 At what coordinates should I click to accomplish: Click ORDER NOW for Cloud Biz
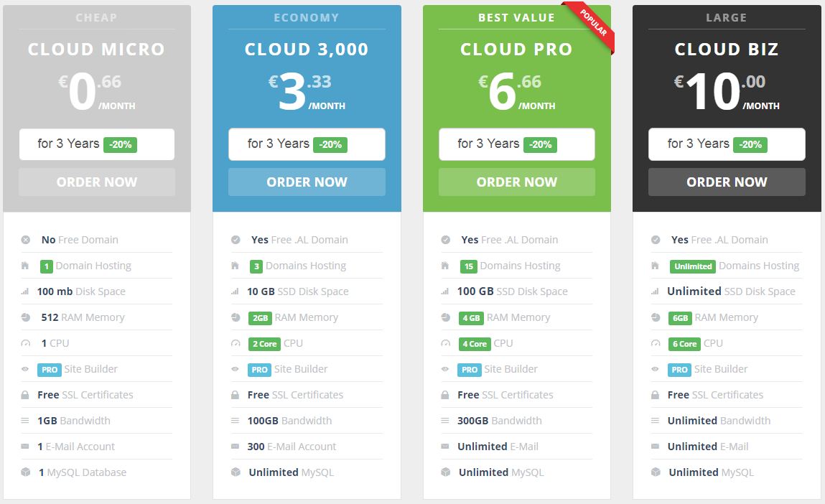[727, 182]
